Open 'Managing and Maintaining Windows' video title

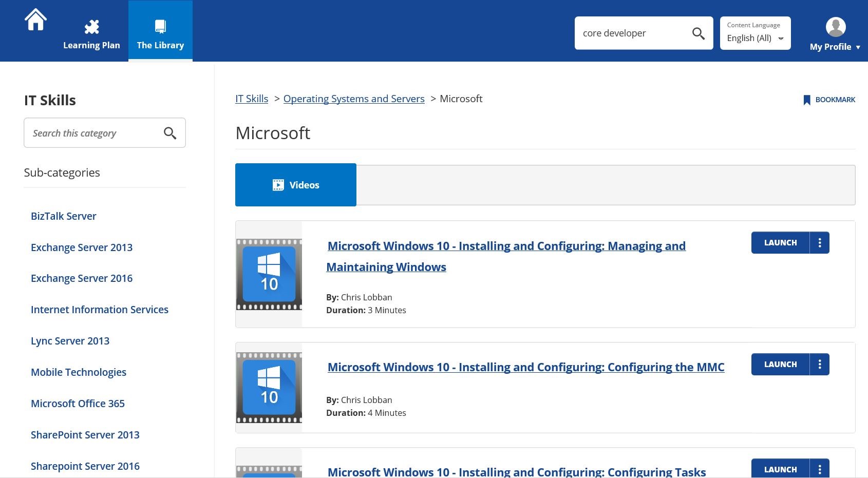506,256
